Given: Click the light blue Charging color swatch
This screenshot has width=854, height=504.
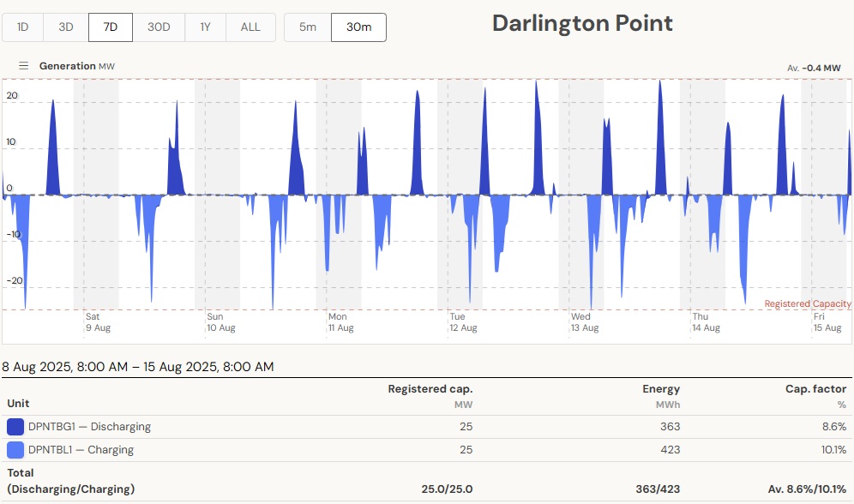Looking at the screenshot, I should 15,450.
